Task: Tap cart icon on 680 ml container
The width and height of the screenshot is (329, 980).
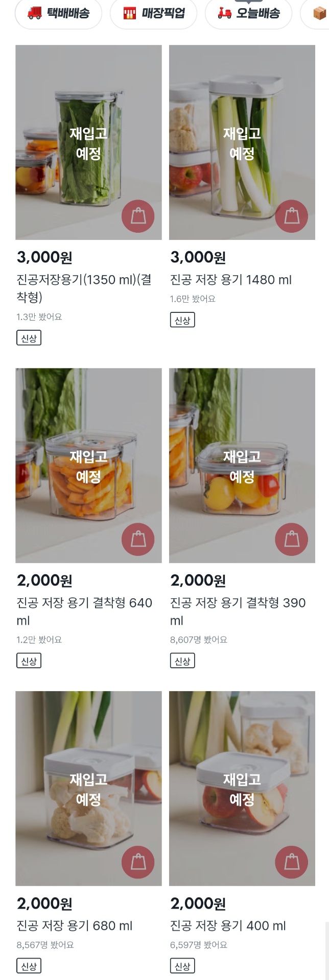Action: coord(138,862)
